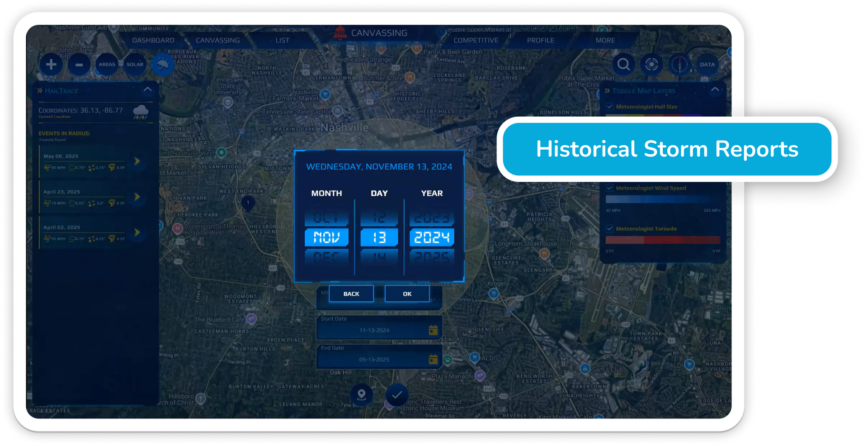868x446 pixels.
Task: Toggle the storm umbrella tool
Action: (x=163, y=64)
